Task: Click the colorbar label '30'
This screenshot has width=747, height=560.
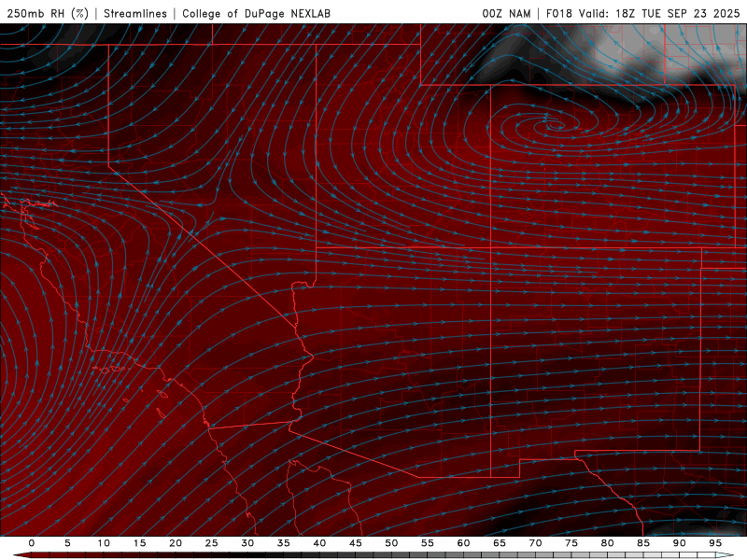Action: pos(247,543)
